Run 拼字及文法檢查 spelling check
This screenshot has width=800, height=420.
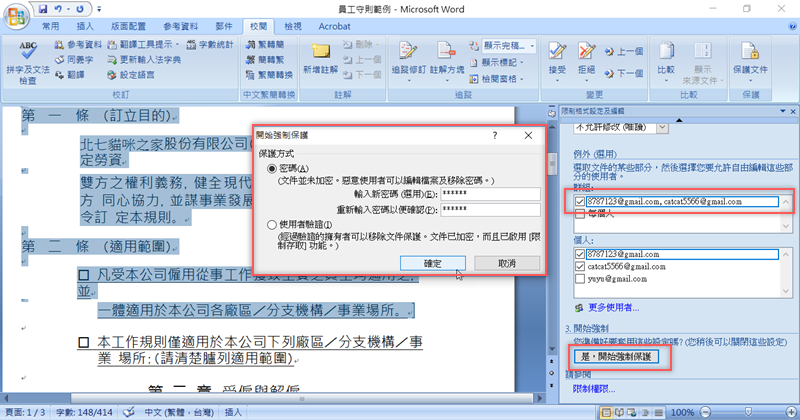(28, 63)
